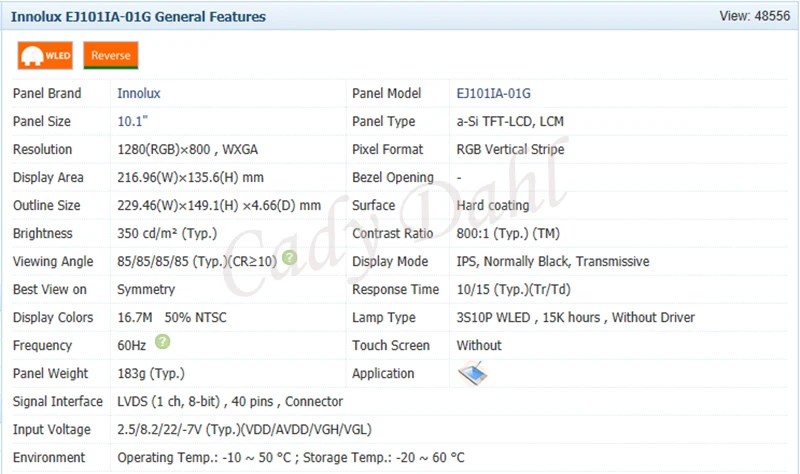The image size is (800, 474).
Task: Click the 'Touch Screen' label
Action: pyautogui.click(x=391, y=345)
